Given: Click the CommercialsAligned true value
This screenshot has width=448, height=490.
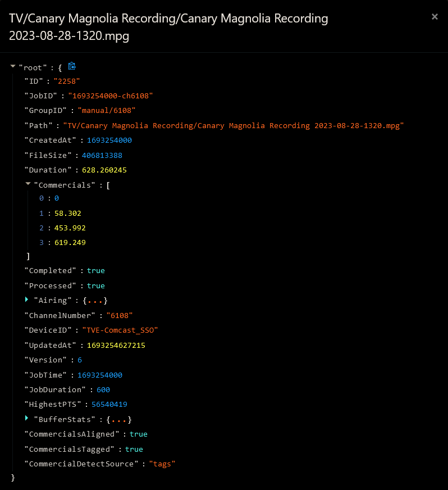Looking at the screenshot, I should click(x=138, y=434).
